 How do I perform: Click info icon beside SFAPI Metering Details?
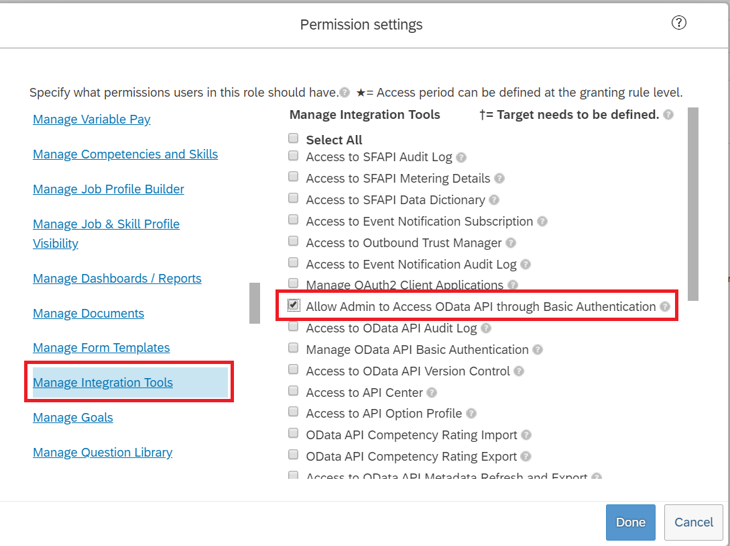(499, 179)
